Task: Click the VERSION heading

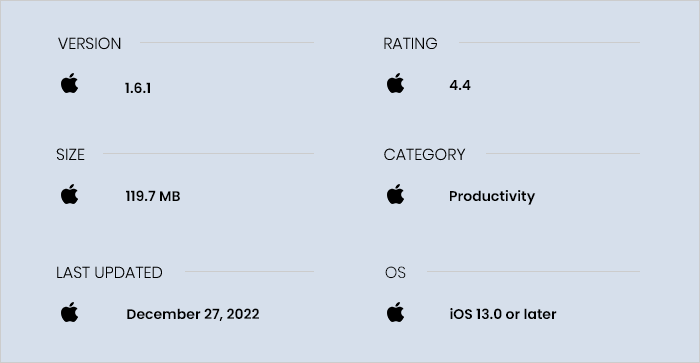Action: (89, 44)
